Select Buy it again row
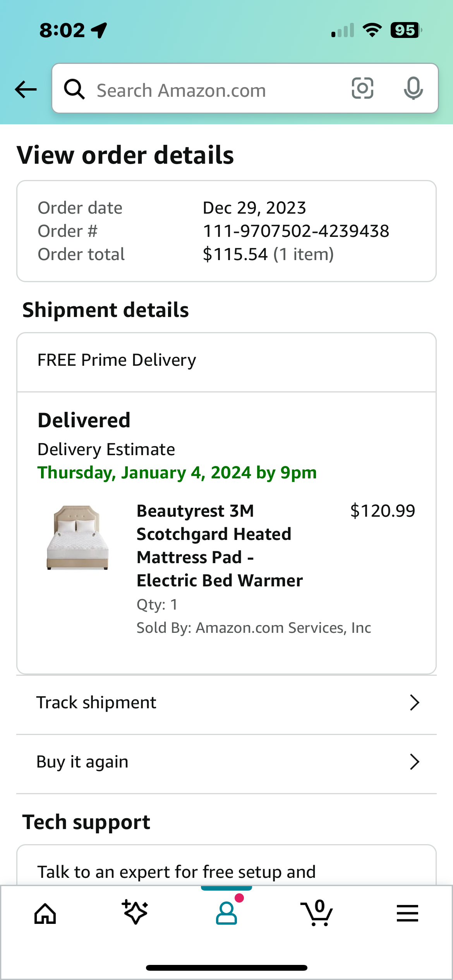 coord(226,762)
